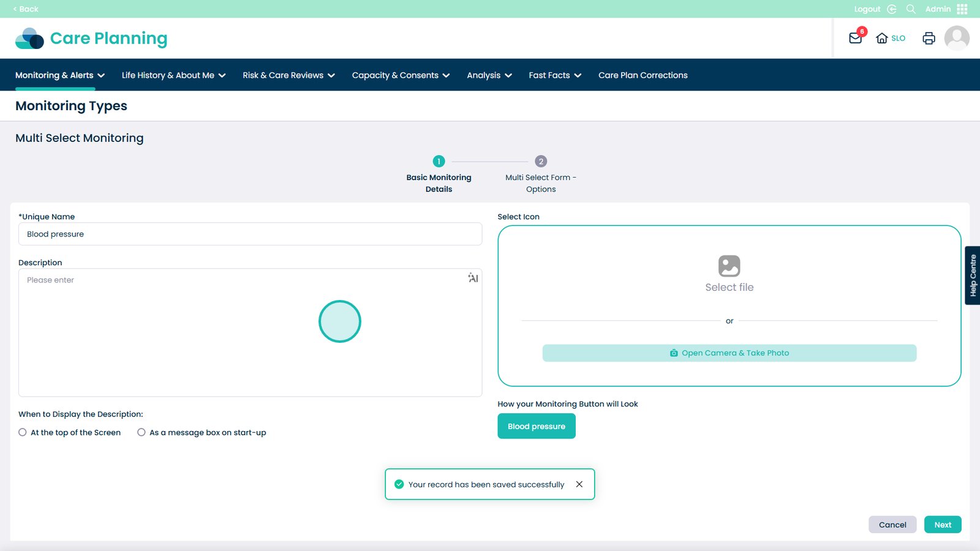
Task: Select 'At the top of the Screen' option
Action: (x=23, y=432)
